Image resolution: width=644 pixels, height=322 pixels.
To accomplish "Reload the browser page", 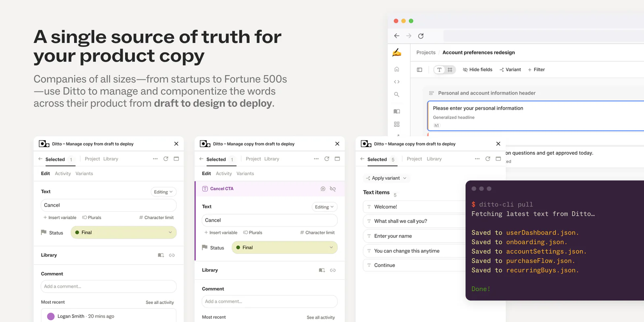I will click(x=421, y=36).
